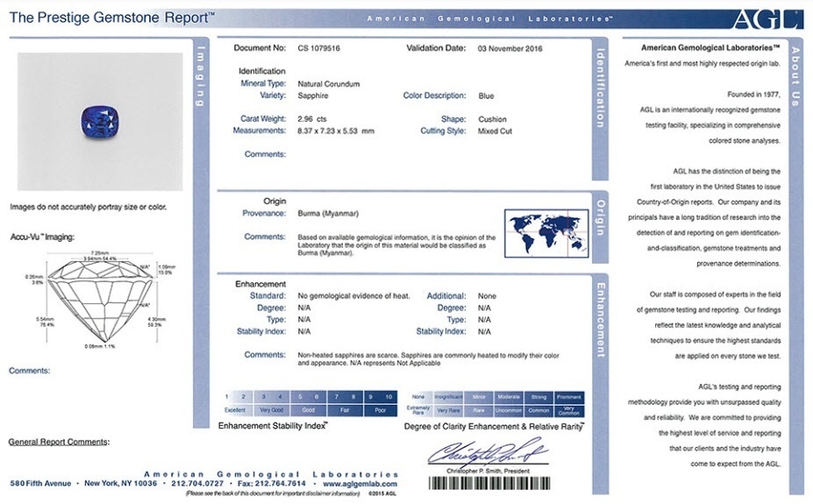Click the Poor stability index swatch
This screenshot has height=504, width=813.
click(x=379, y=409)
